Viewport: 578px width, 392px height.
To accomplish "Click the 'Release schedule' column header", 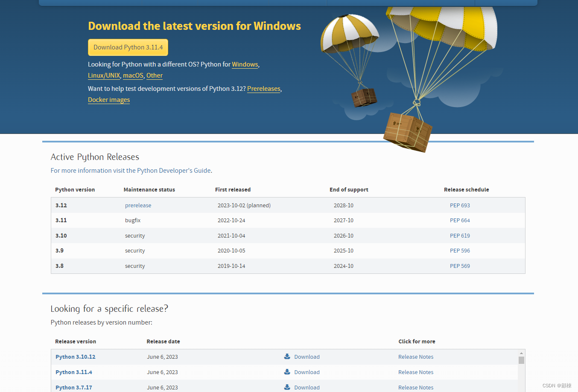I will pyautogui.click(x=467, y=190).
